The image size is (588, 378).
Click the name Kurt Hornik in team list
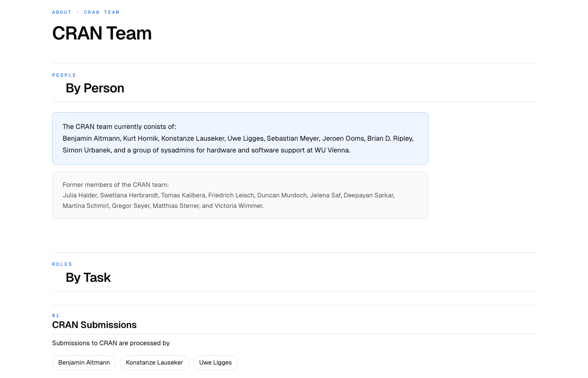tap(140, 139)
